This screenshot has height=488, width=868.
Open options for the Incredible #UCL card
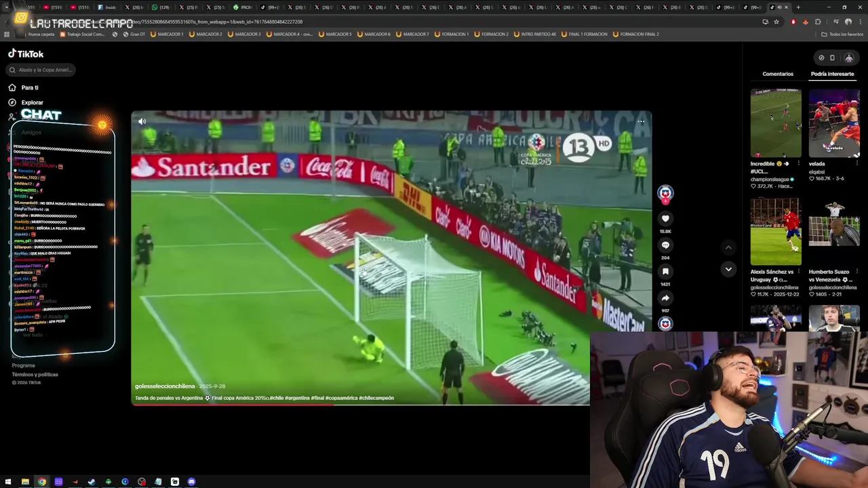[x=799, y=164]
